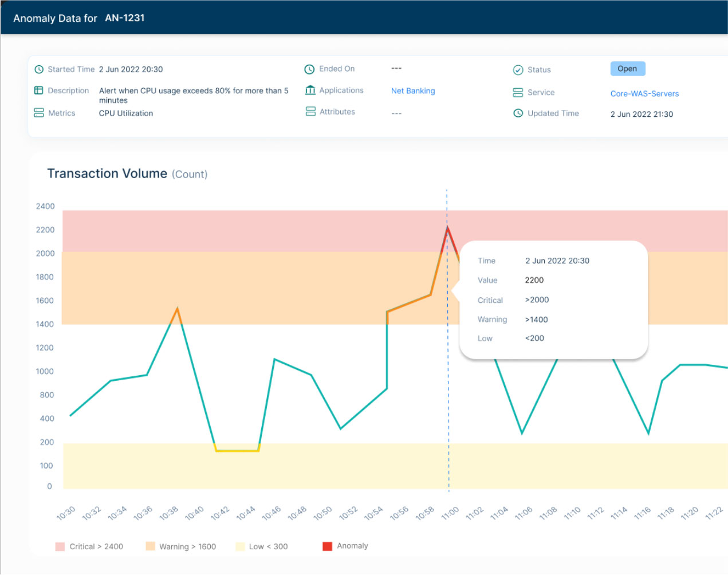Click the Attributes stack icon
This screenshot has height=575, width=728.
point(310,111)
